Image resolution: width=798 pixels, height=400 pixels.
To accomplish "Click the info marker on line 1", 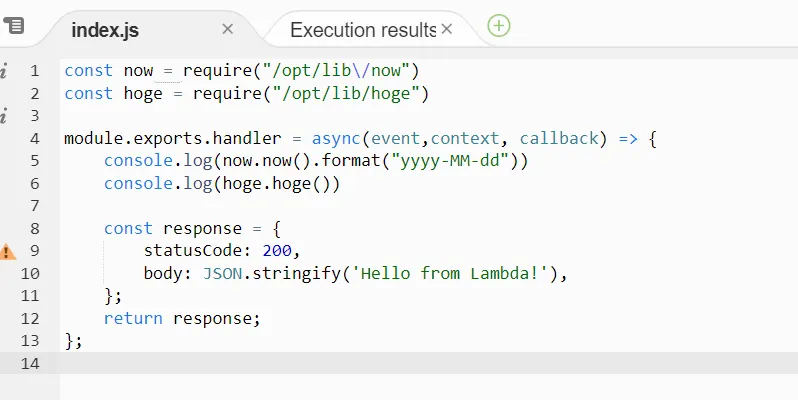I will pyautogui.click(x=5, y=71).
